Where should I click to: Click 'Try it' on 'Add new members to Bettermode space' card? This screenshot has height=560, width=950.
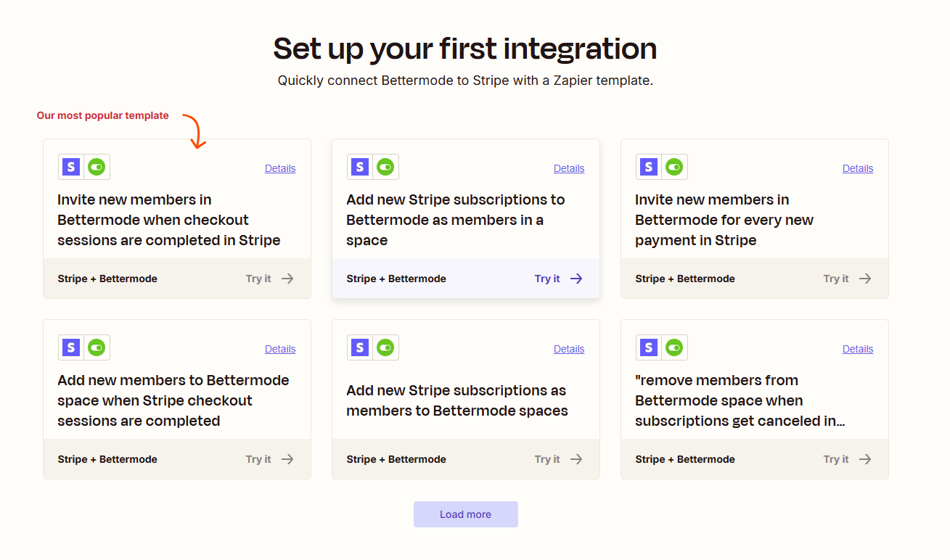point(258,459)
